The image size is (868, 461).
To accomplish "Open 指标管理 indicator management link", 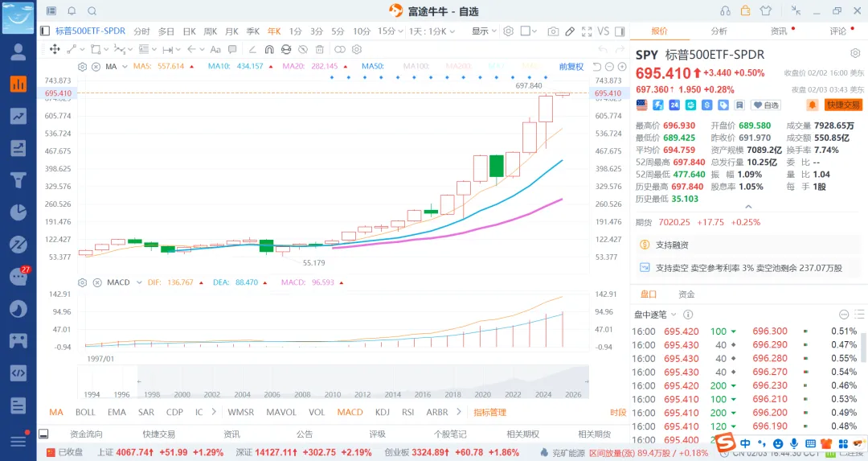I will [x=489, y=412].
